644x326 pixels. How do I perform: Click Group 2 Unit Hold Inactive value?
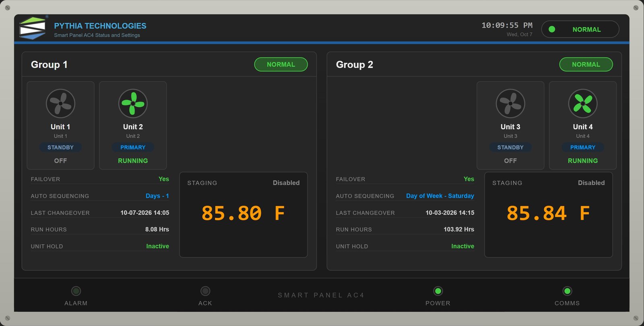(463, 246)
